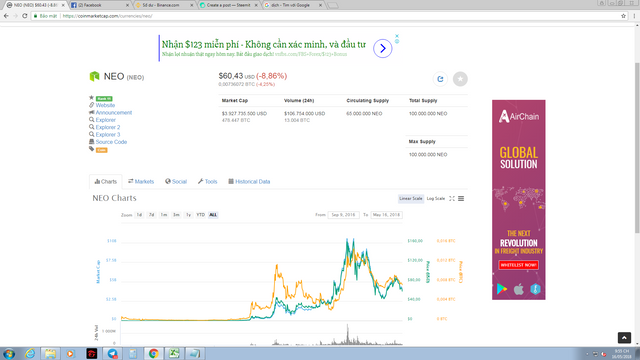Set chart zoom to 1y
The width and height of the screenshot is (640, 360).
coord(188,215)
